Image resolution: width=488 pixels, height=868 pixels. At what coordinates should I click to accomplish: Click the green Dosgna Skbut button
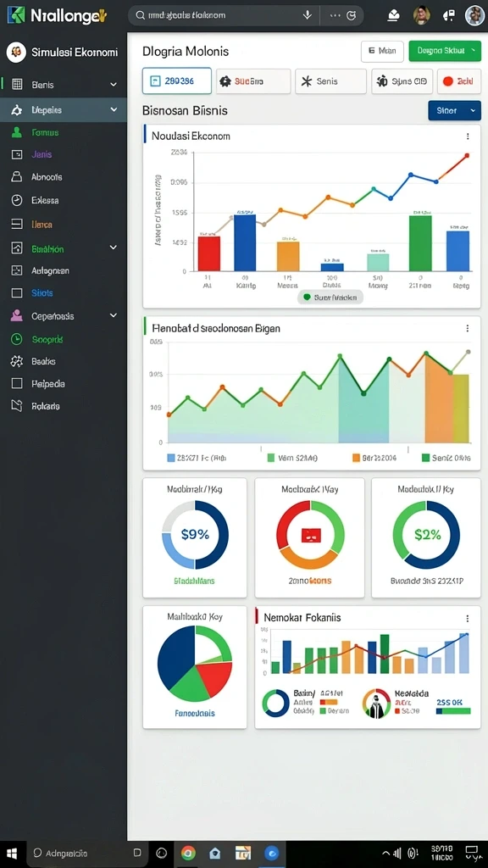[445, 51]
